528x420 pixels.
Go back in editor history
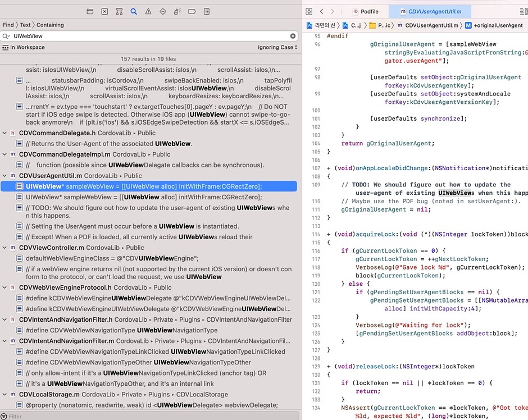pos(322,11)
